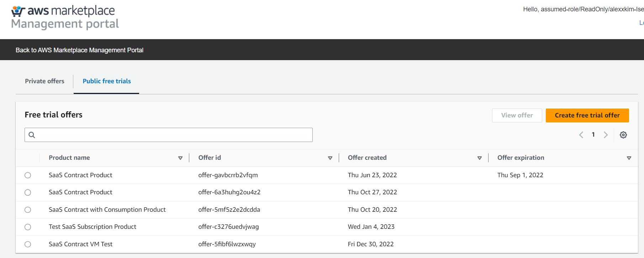The image size is (644, 258).
Task: Click the Thu Oct 27, 2022 date
Action: [x=373, y=192]
